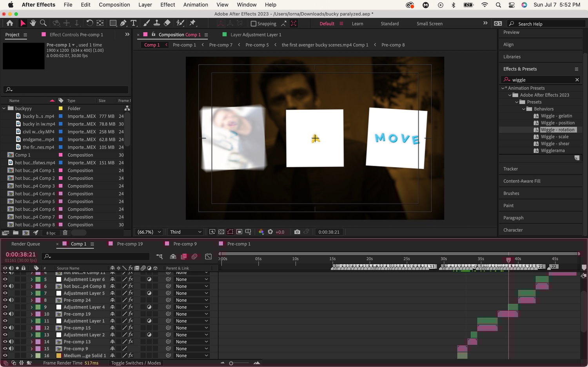Select the Hand tool

[33, 23]
